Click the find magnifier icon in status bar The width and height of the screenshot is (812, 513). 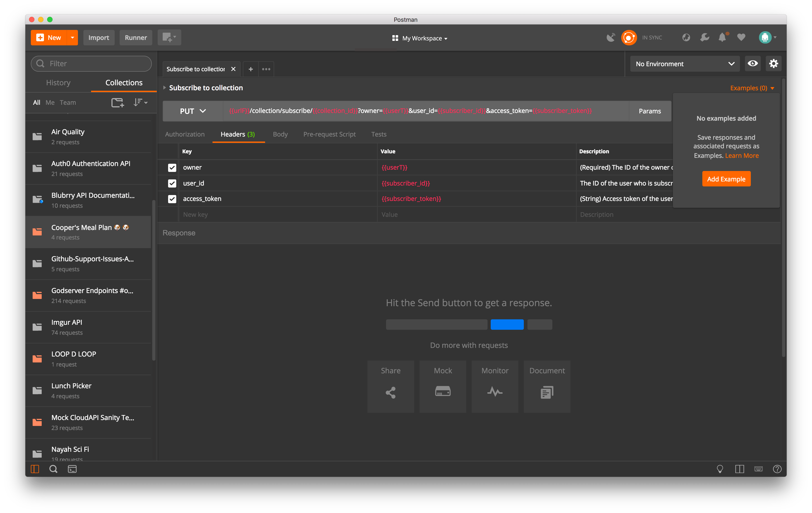(53, 469)
